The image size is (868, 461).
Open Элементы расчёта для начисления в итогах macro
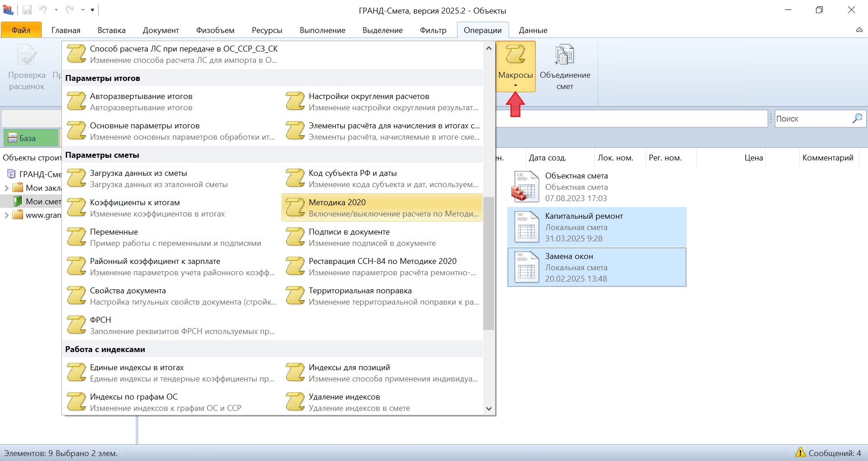tap(382, 131)
